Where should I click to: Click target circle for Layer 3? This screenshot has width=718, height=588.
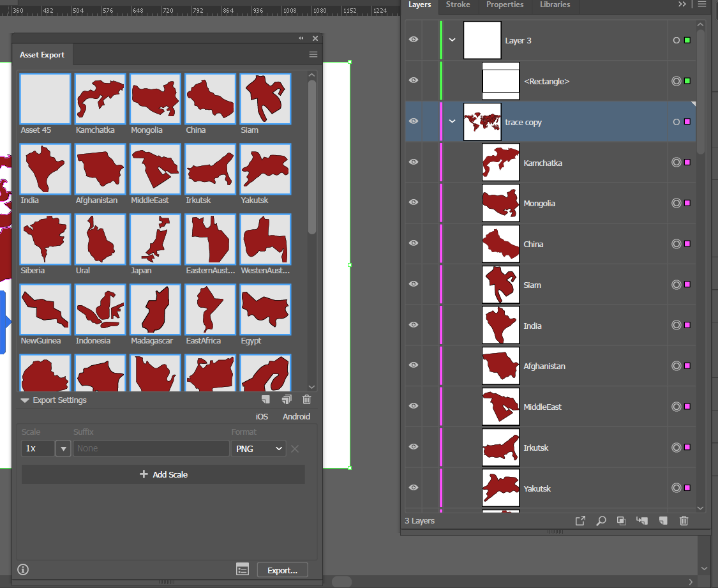point(677,40)
